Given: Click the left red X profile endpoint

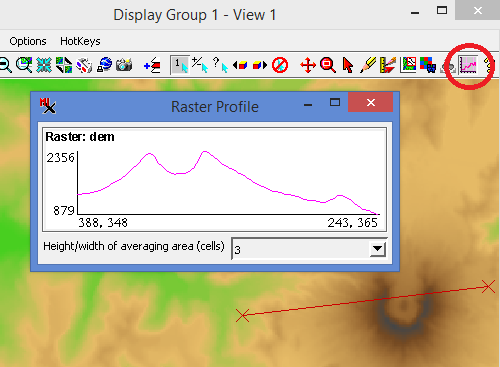Looking at the screenshot, I should 242,315.
